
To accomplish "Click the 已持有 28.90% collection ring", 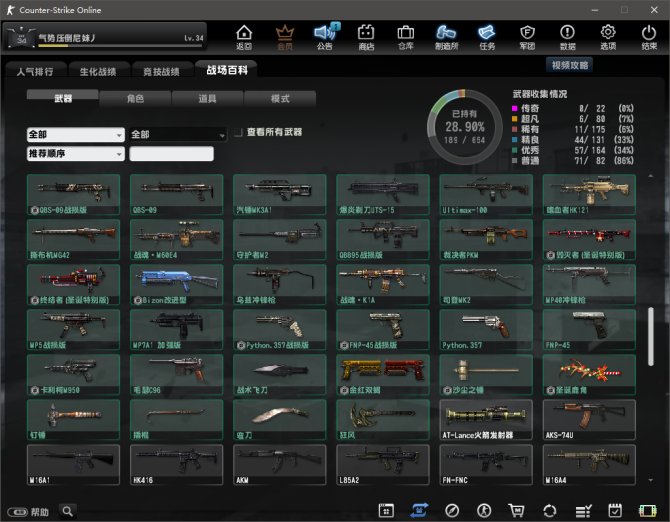I will tap(464, 127).
